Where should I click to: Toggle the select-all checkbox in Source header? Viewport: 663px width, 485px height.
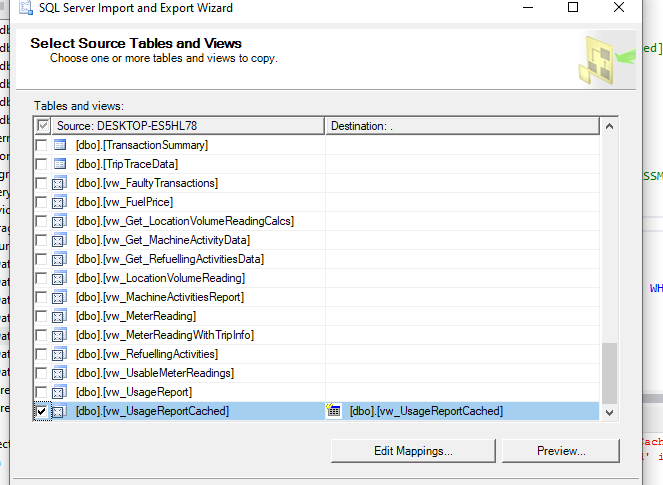tap(43, 126)
